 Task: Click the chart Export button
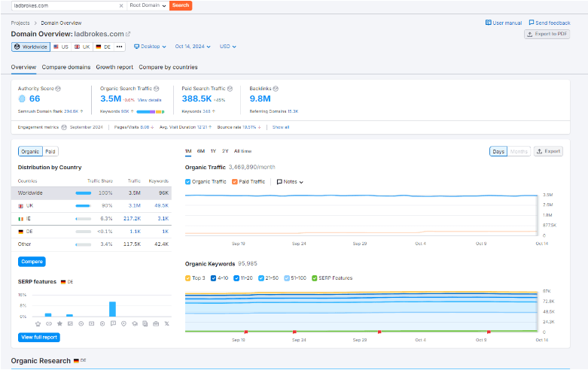[548, 151]
